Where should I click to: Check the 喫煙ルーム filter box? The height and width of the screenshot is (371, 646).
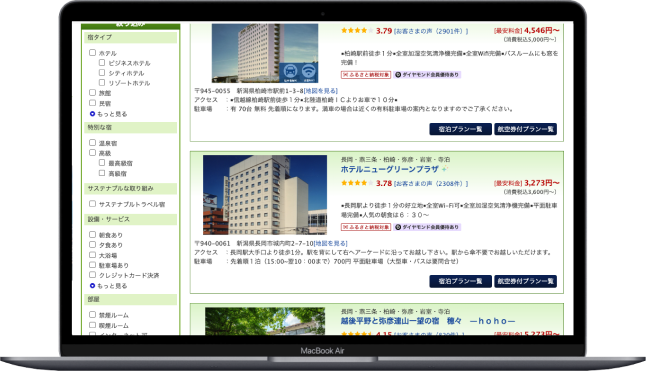pos(92,325)
